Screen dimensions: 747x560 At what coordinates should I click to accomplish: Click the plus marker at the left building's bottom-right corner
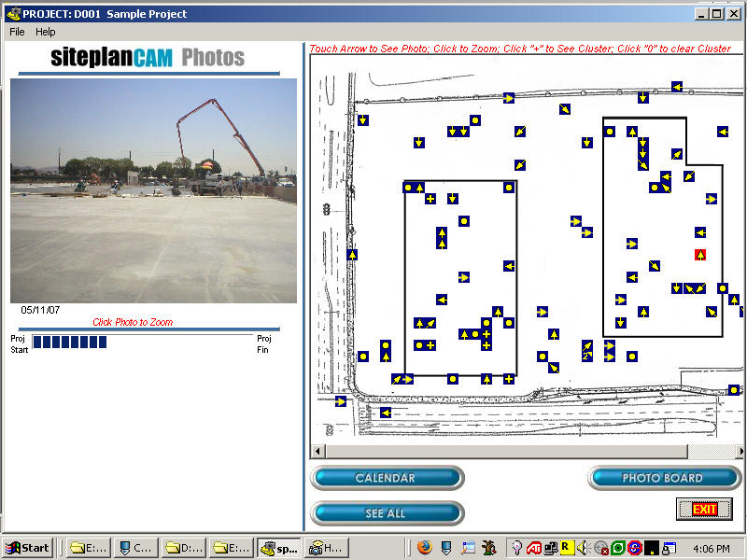(509, 379)
